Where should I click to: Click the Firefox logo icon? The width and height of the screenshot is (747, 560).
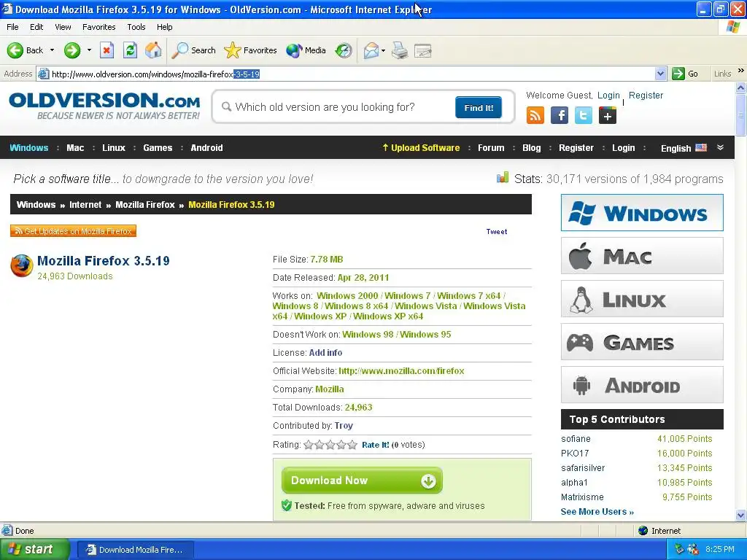21,265
